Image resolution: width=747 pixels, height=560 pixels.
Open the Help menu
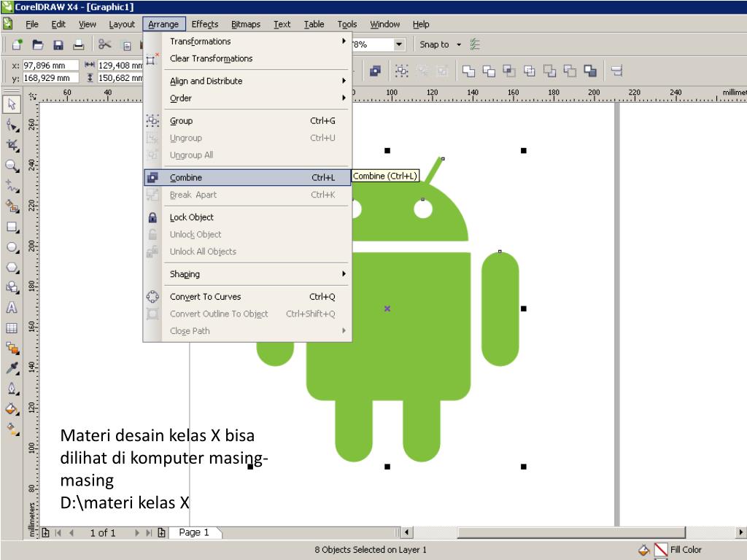coord(421,24)
